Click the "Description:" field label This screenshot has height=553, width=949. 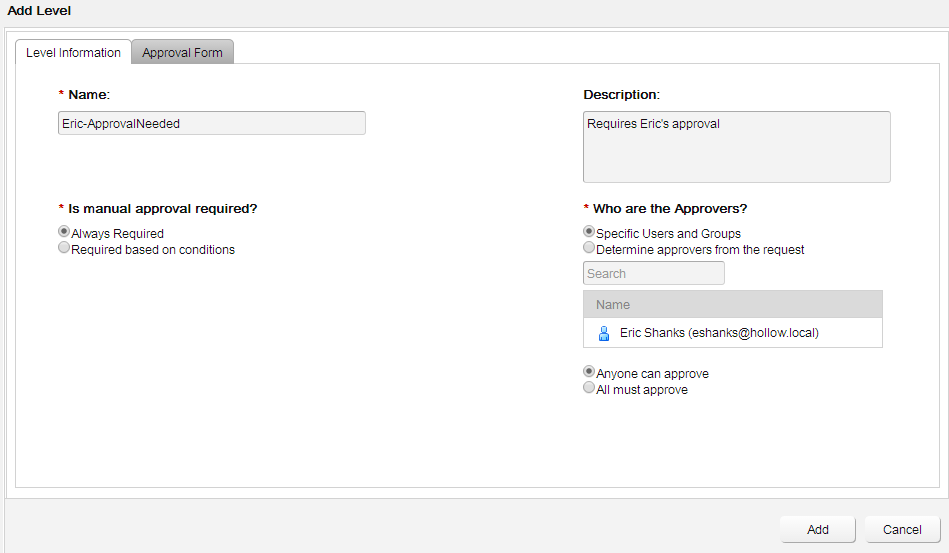tap(621, 95)
